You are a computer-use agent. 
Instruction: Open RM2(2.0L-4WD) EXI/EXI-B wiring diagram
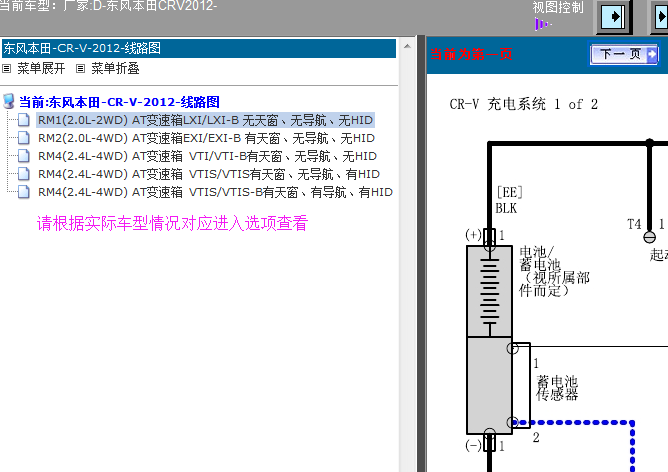pyautogui.click(x=206, y=138)
